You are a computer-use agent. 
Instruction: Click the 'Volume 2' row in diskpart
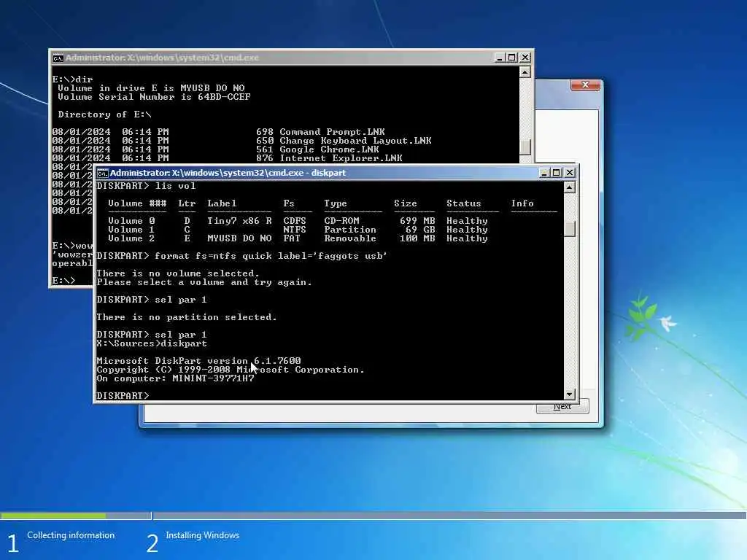pyautogui.click(x=298, y=238)
